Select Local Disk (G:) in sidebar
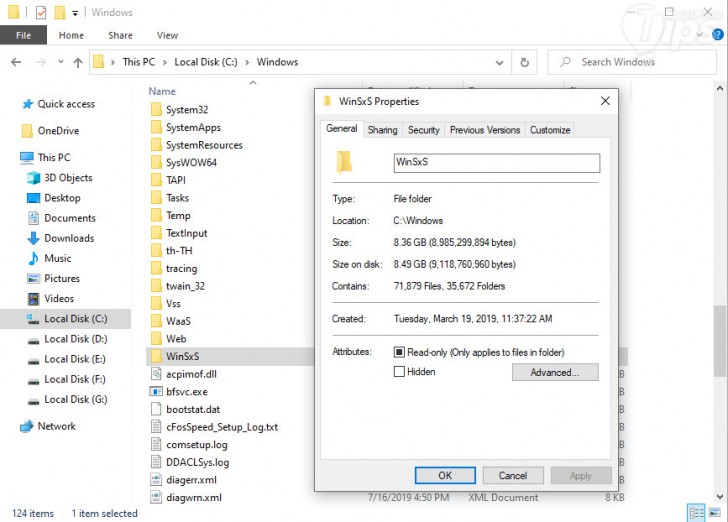This screenshot has width=728, height=522. pos(67,399)
